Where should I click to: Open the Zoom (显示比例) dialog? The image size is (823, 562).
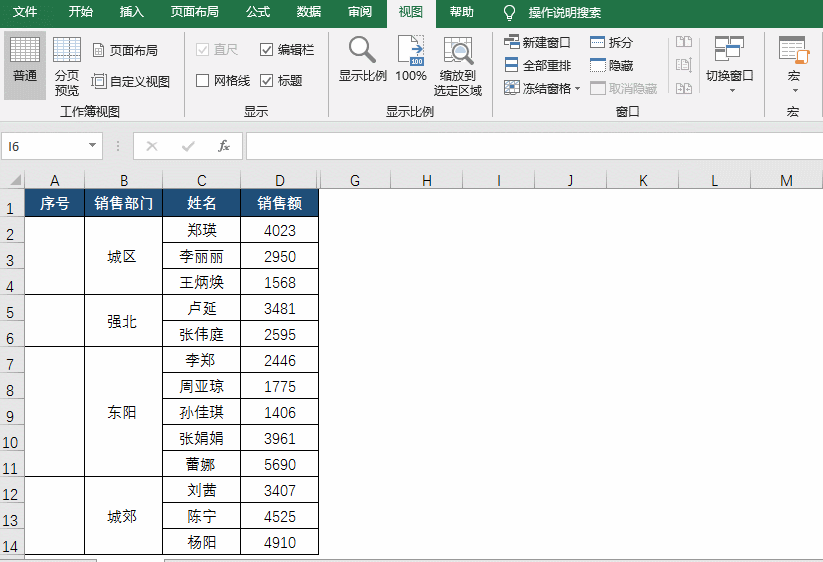pyautogui.click(x=362, y=59)
